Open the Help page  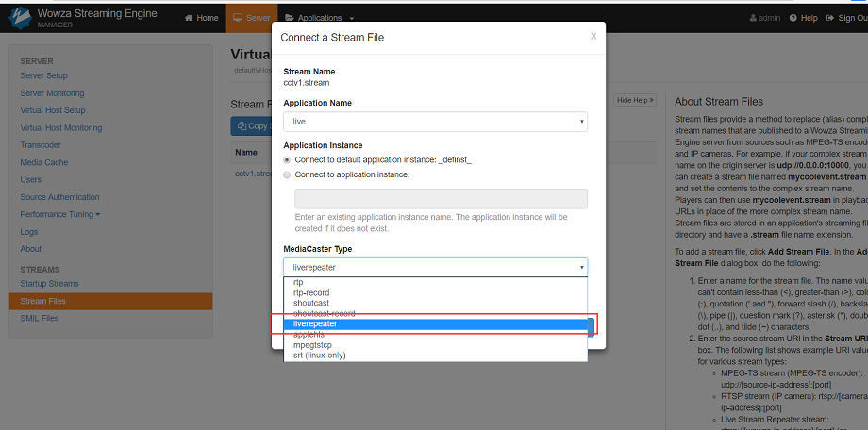tap(803, 18)
